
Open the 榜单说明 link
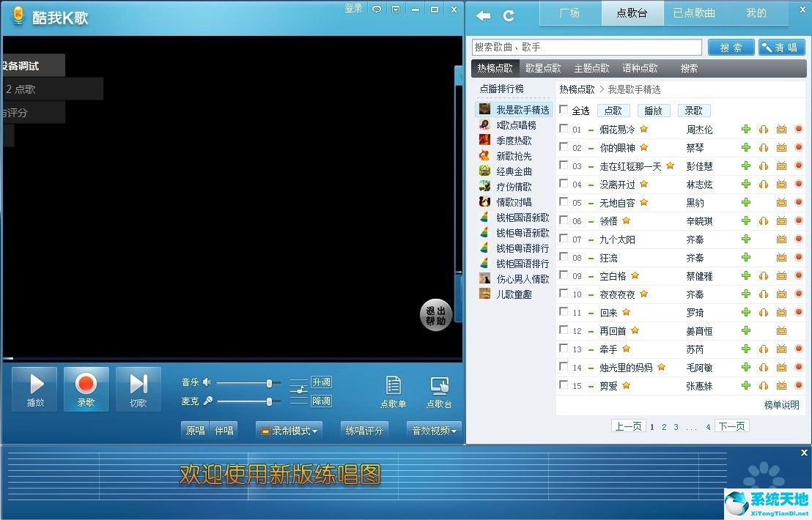(x=781, y=405)
